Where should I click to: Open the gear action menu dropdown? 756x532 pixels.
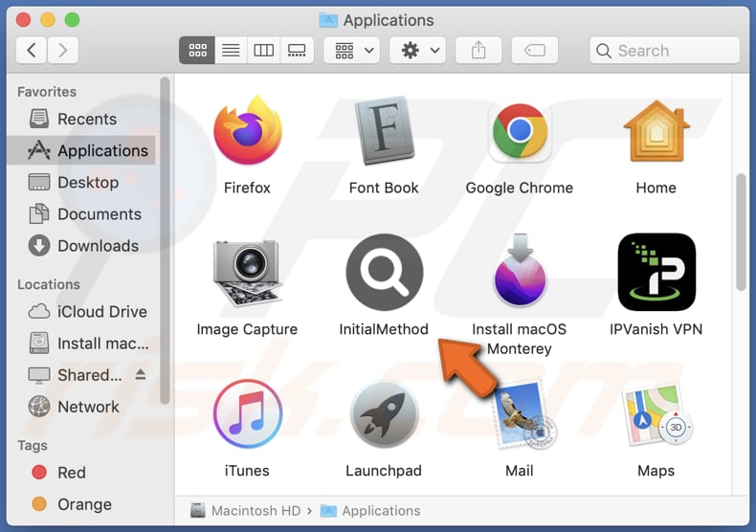point(420,51)
